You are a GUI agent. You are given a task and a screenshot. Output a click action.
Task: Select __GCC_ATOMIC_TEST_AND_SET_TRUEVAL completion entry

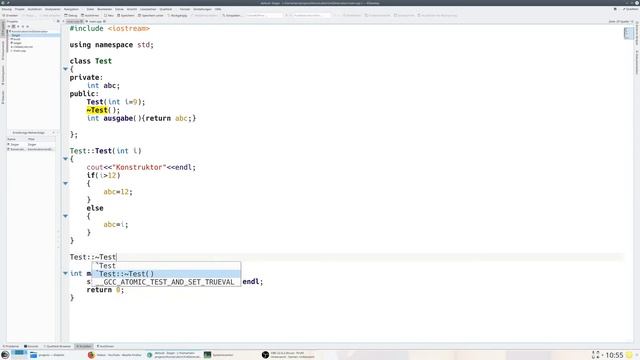click(166, 282)
